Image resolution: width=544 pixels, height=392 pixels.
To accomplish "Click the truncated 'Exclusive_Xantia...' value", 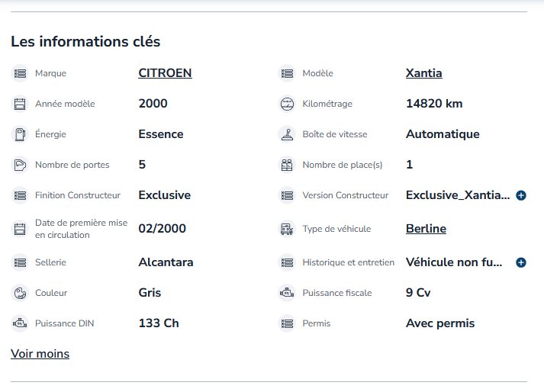I will coord(458,195).
